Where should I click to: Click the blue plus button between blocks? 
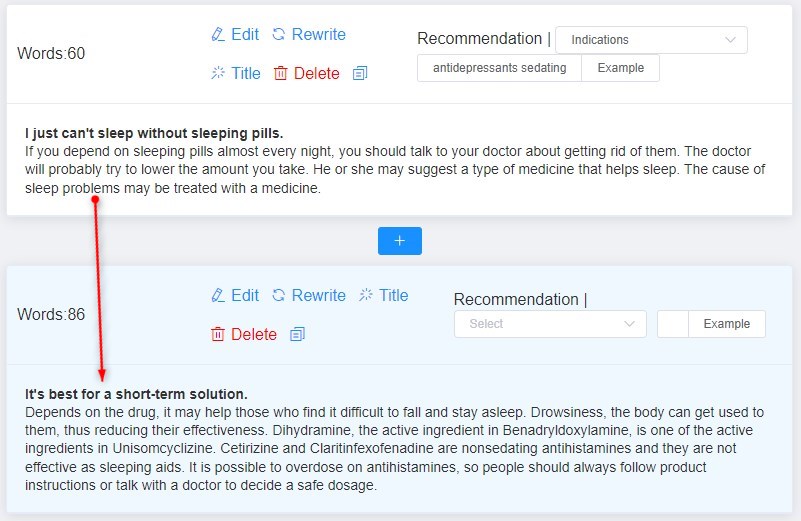click(400, 241)
